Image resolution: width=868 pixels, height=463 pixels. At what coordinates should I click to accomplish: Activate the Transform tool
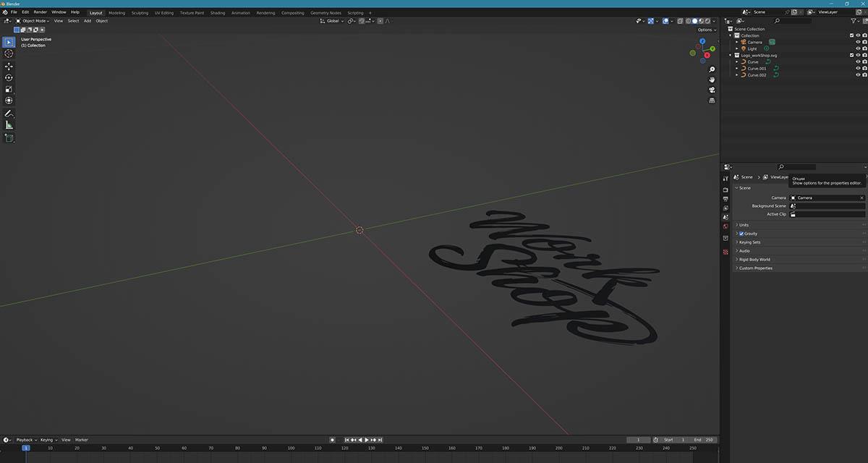click(x=9, y=101)
